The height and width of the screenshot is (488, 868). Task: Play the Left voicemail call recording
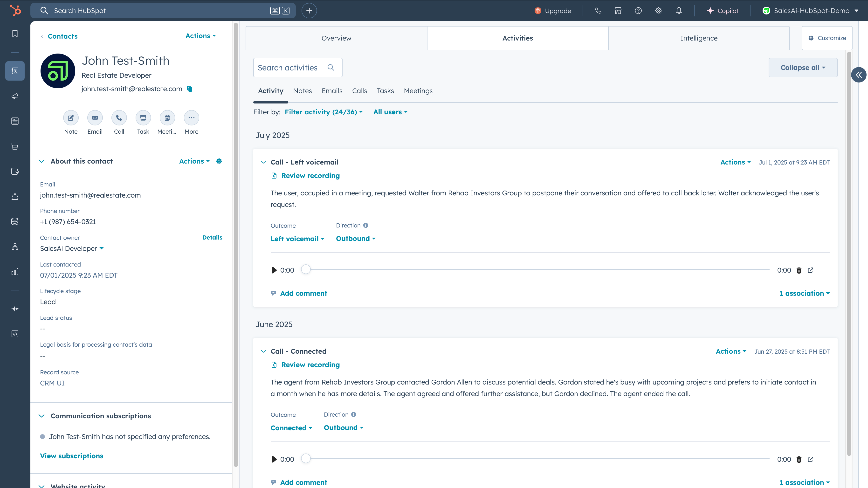(274, 270)
